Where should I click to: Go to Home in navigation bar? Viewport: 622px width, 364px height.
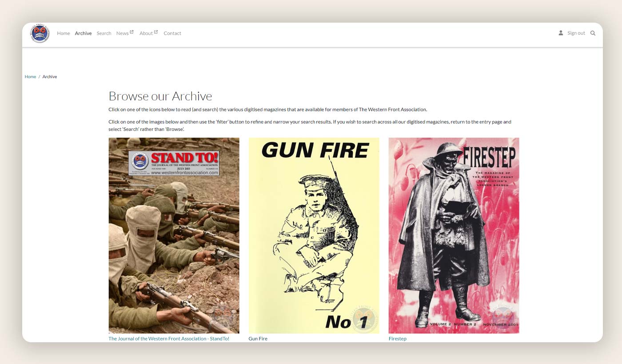click(x=64, y=33)
